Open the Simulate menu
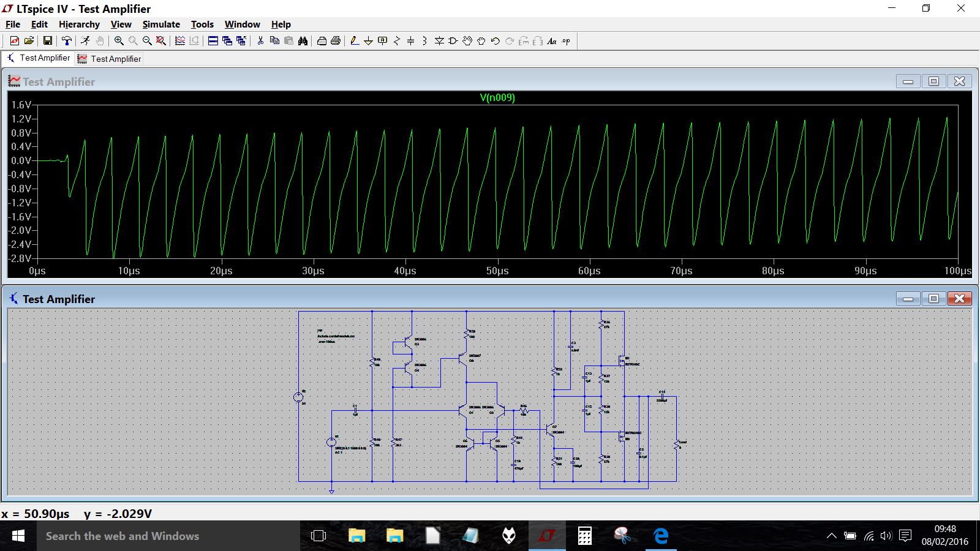 tap(161, 24)
